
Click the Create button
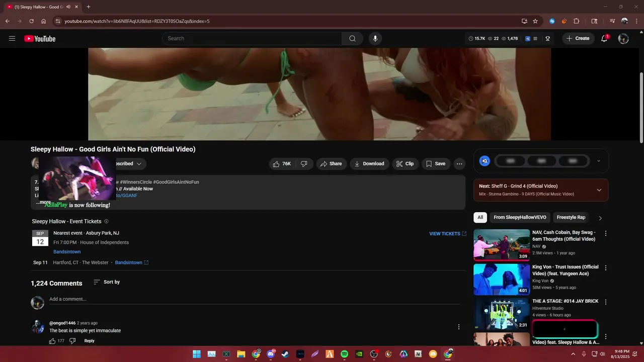(578, 38)
